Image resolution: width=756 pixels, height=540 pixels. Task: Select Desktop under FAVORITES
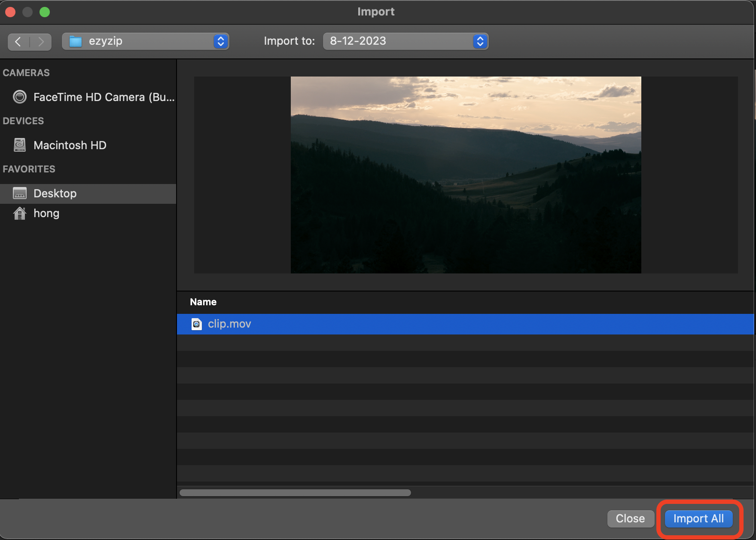(x=55, y=193)
